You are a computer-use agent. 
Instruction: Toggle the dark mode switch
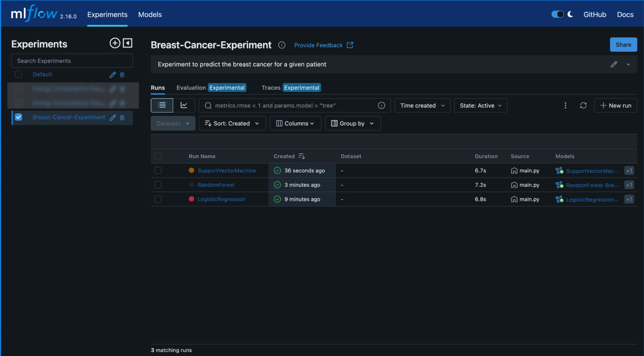click(x=557, y=15)
